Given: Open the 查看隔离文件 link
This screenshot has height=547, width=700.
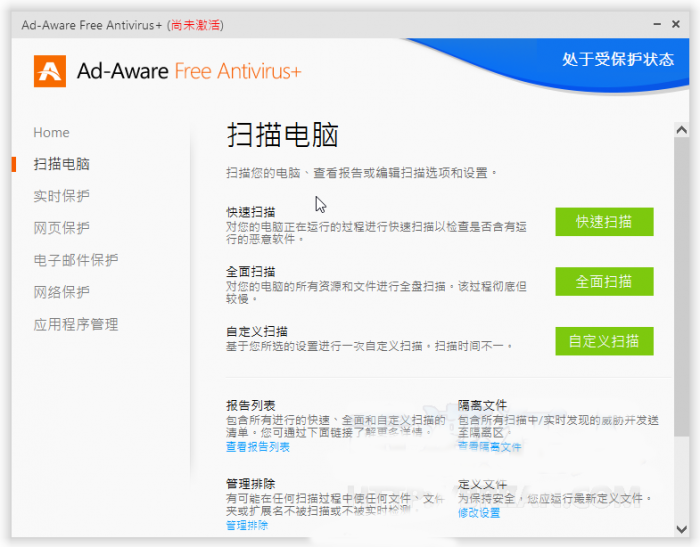Looking at the screenshot, I should (x=489, y=447).
